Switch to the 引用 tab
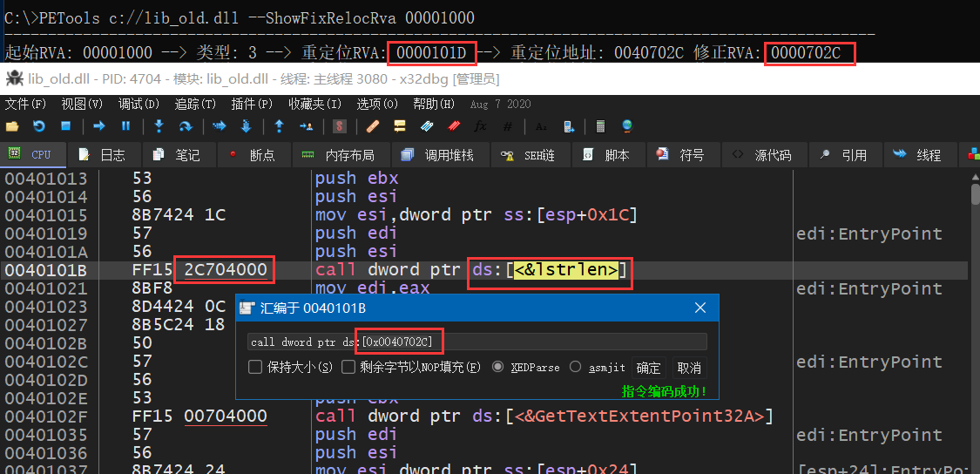The height and width of the screenshot is (474, 980). pos(844,155)
